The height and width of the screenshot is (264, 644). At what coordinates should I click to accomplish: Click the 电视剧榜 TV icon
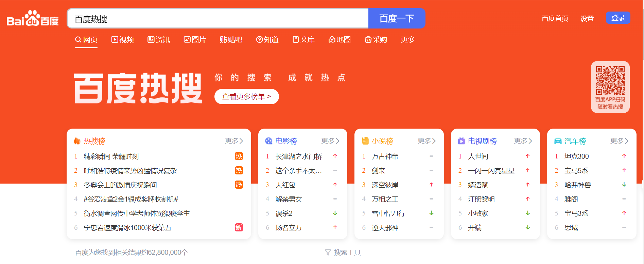(x=462, y=141)
